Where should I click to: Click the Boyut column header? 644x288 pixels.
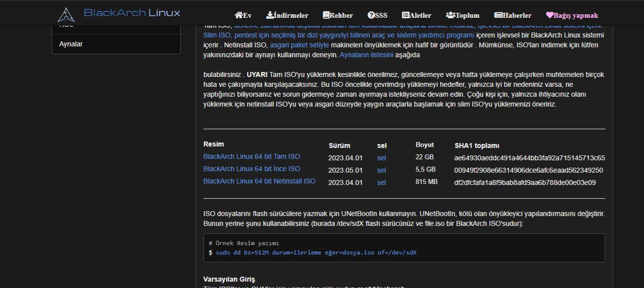425,144
